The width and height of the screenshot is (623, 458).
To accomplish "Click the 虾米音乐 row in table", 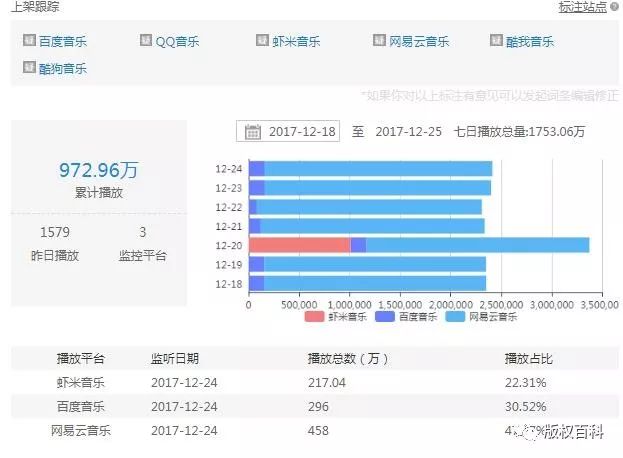I will tap(315, 383).
